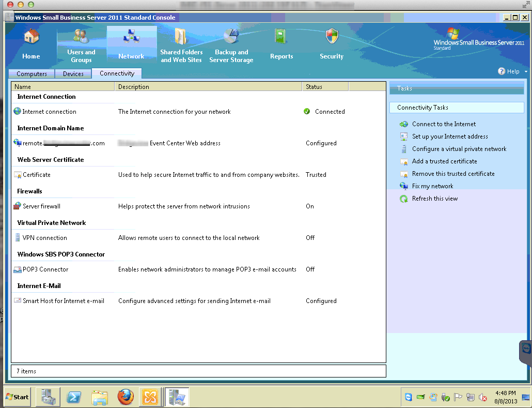Open Server Manager from the taskbar
The height and width of the screenshot is (408, 532).
click(x=48, y=397)
